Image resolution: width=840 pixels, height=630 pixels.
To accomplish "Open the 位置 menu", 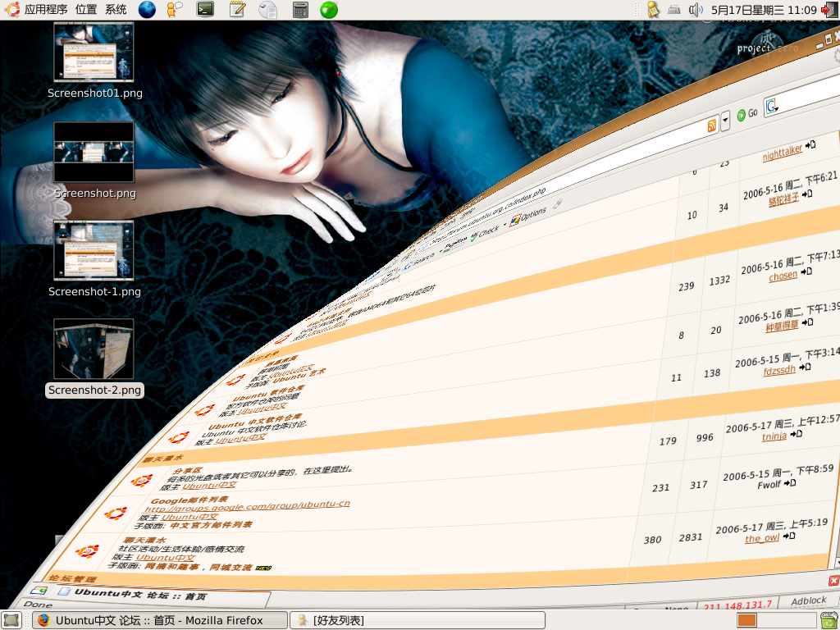I will point(85,10).
